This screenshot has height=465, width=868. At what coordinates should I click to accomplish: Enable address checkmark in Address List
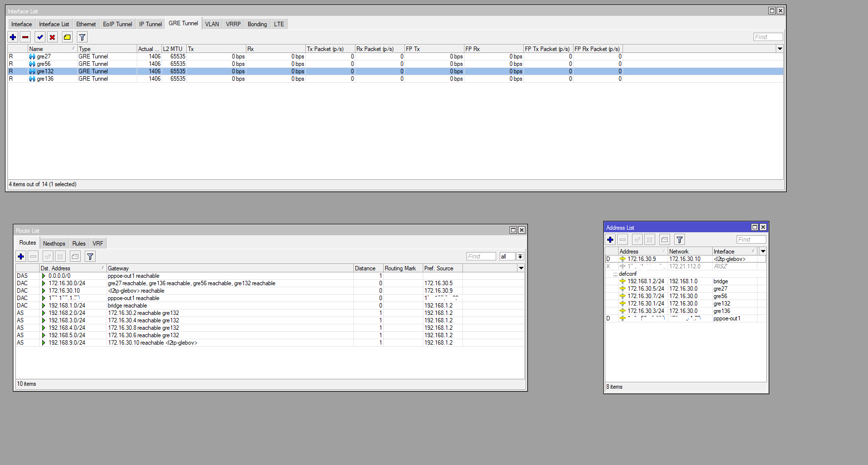[637, 240]
